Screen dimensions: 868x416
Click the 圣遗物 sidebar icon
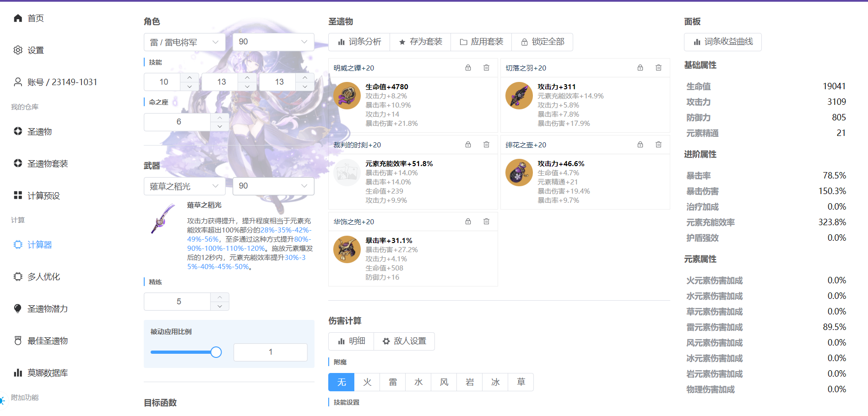click(x=18, y=131)
